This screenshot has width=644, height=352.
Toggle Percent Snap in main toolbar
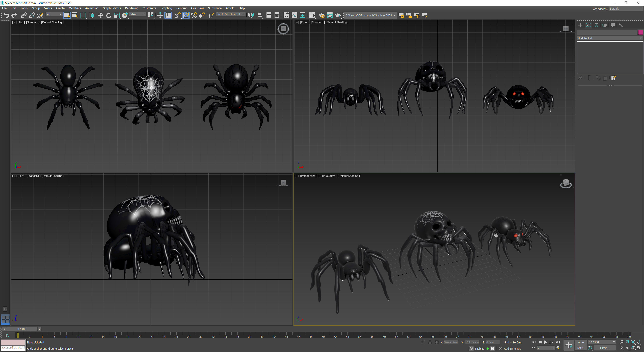pos(194,15)
